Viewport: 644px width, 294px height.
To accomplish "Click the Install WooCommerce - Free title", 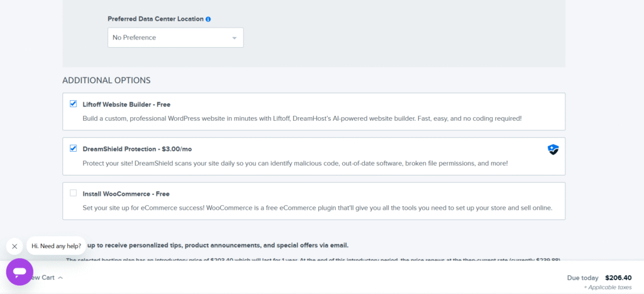I will point(126,194).
